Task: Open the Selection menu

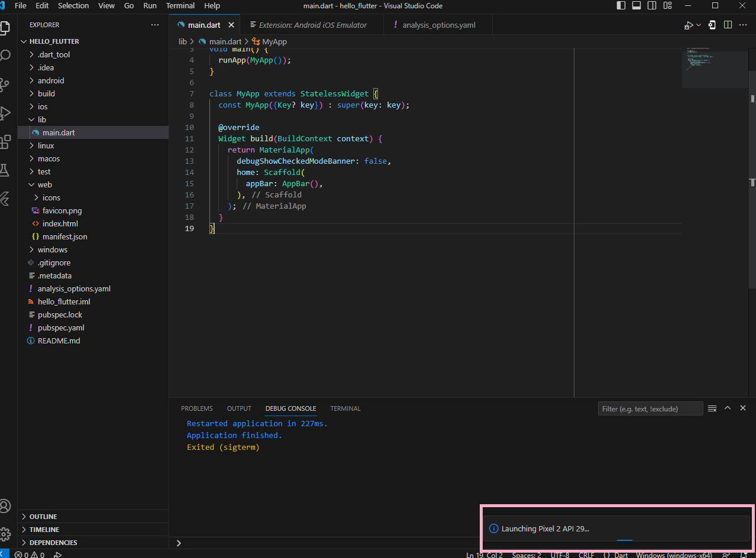Action: point(73,5)
